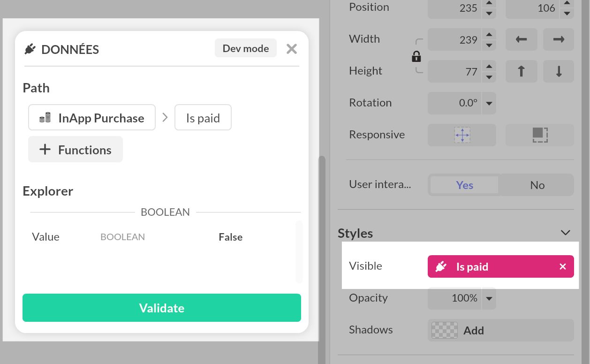
Task: Open the Opacity percentage dropdown
Action: point(489,298)
